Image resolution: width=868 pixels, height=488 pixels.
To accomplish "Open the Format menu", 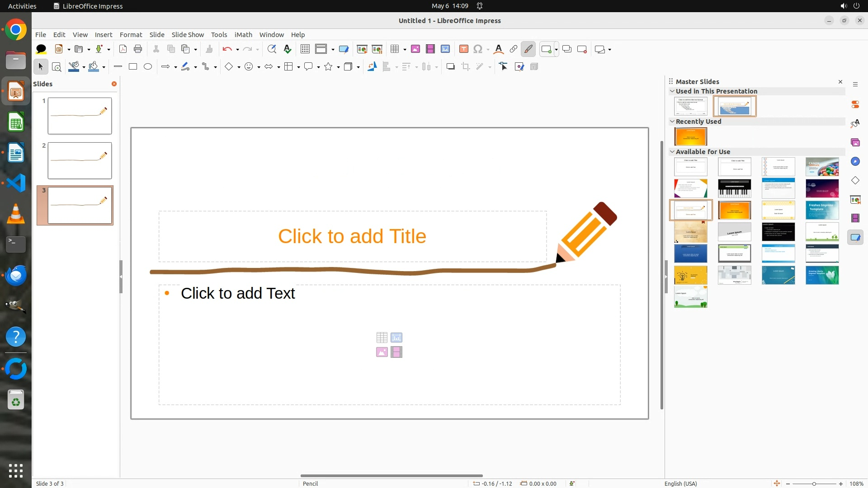I will point(131,35).
